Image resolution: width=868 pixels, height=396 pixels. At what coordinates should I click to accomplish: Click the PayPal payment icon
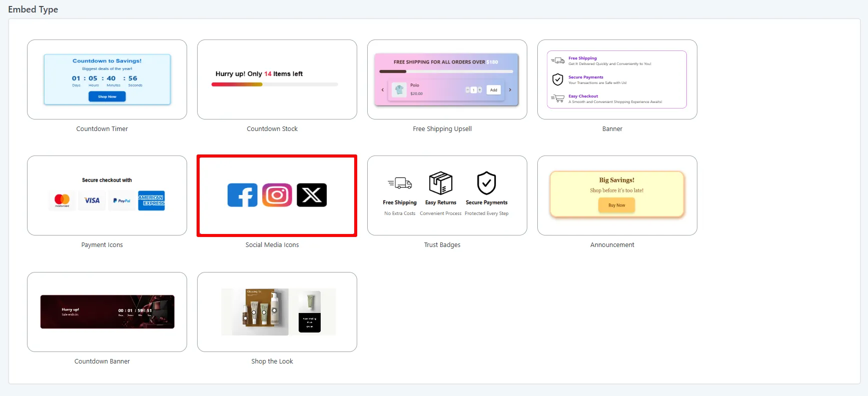122,200
